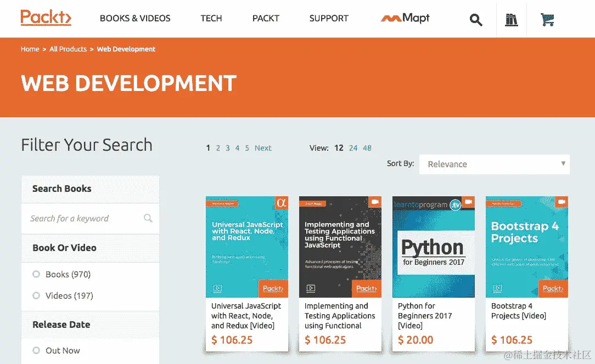Click Python for Beginners 2017 [Video] title
This screenshot has width=595, height=364.
425,315
